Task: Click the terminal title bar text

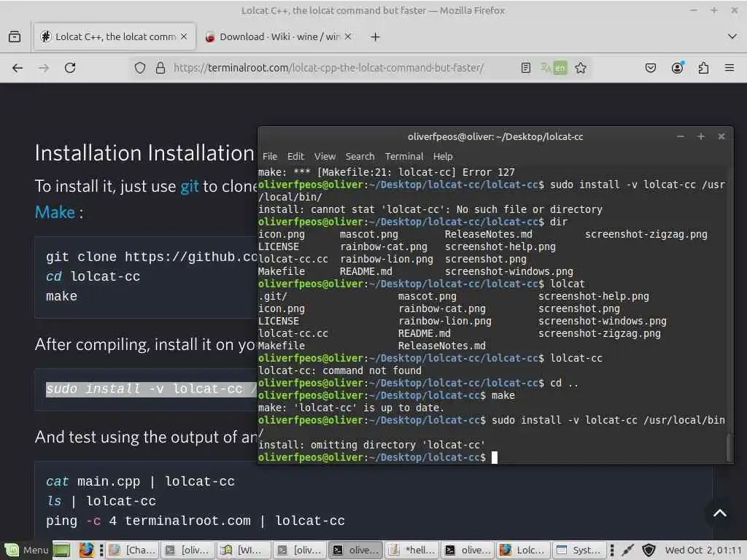Action: (495, 136)
